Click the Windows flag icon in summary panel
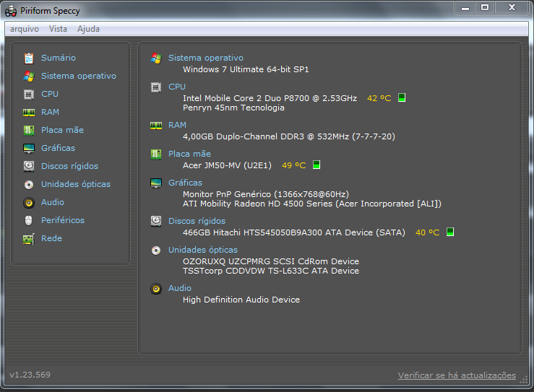The height and width of the screenshot is (392, 534). click(156, 58)
